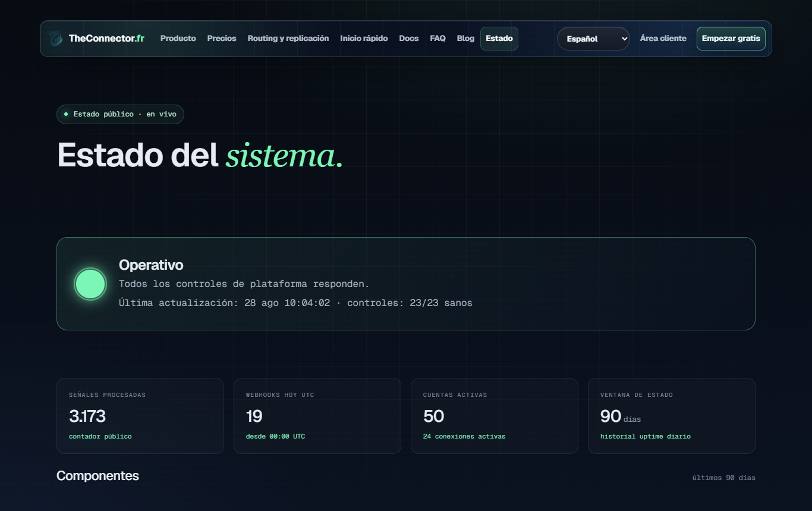Click the Ventana de estado card
This screenshot has height=511, width=812.
pos(672,416)
